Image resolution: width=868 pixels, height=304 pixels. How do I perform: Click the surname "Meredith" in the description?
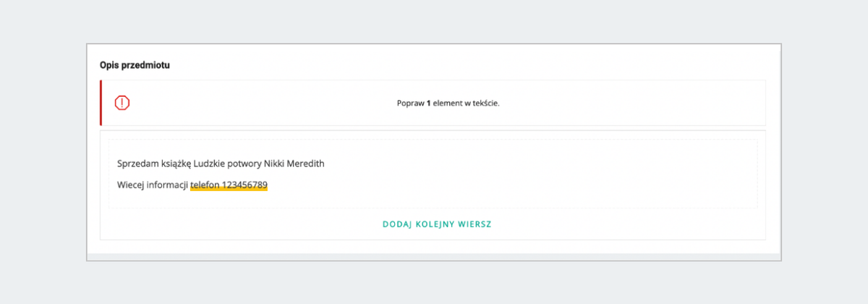(x=310, y=164)
